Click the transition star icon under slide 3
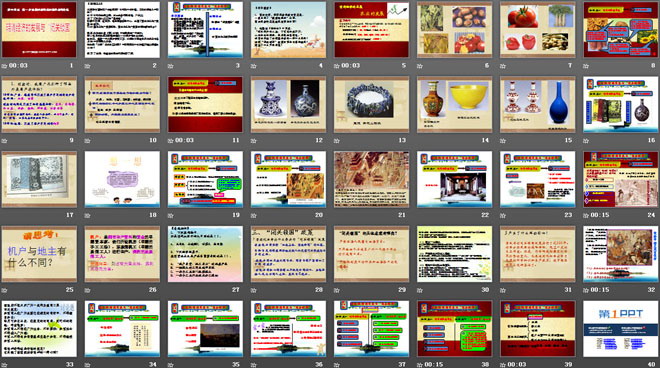 click(x=170, y=66)
